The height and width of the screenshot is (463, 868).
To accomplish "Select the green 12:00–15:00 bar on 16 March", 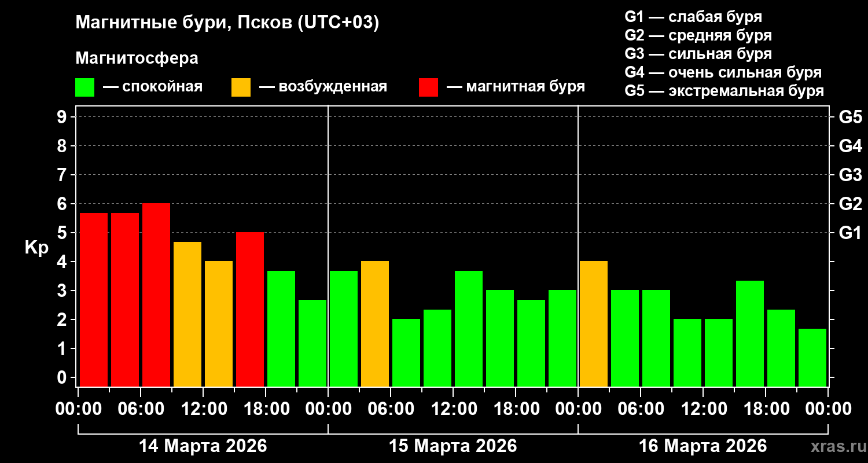I will click(719, 353).
